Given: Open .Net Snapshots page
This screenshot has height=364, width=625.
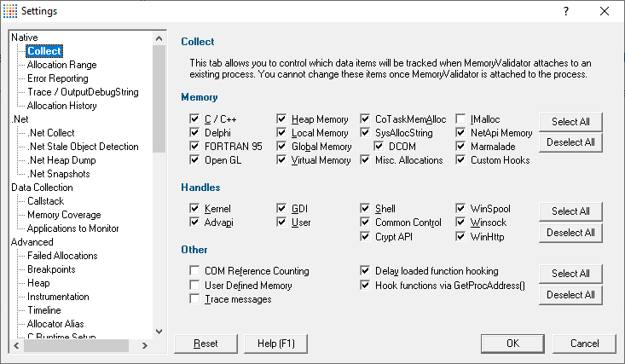Looking at the screenshot, I should point(59,173).
